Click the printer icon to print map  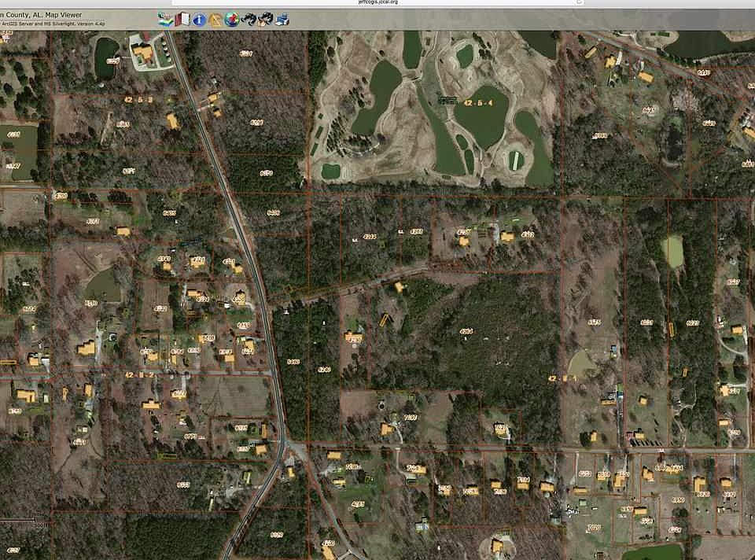282,20
